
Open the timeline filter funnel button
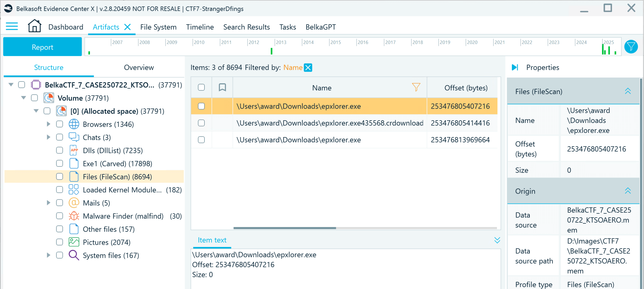tap(631, 47)
